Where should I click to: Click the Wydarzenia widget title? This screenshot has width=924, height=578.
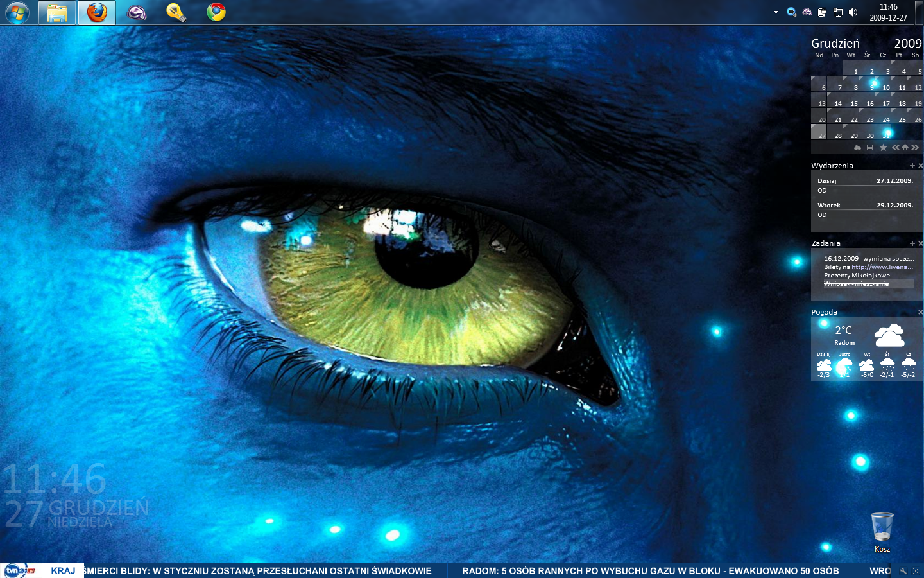[832, 166]
